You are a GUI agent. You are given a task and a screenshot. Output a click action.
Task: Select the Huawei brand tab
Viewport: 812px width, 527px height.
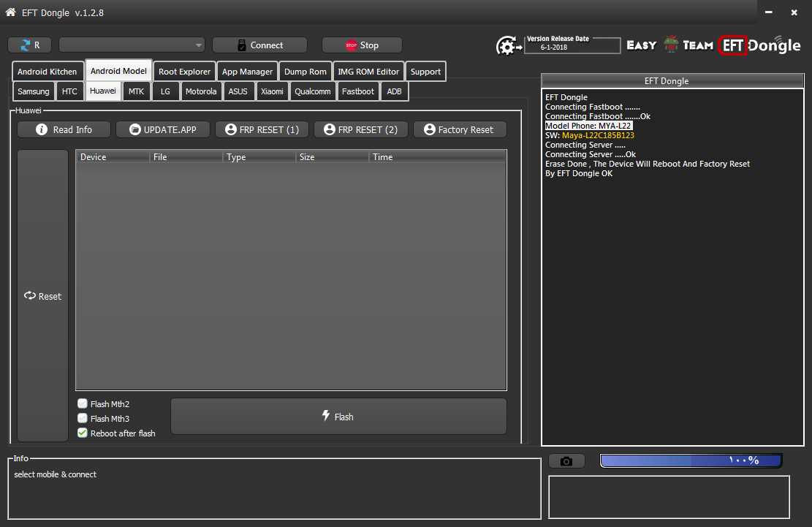tap(102, 91)
